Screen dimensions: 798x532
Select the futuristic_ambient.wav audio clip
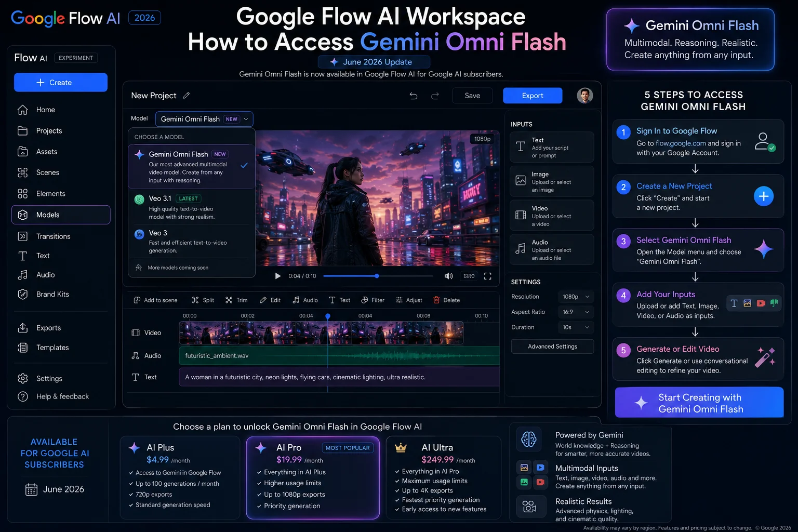coord(339,356)
